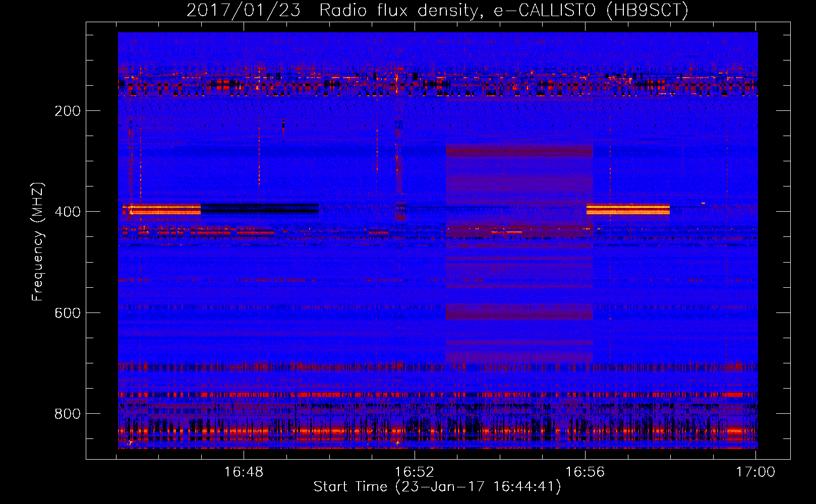Viewport: 816px width, 504px height.
Task: Click the 16:52 time tick label
Action: click(x=414, y=472)
